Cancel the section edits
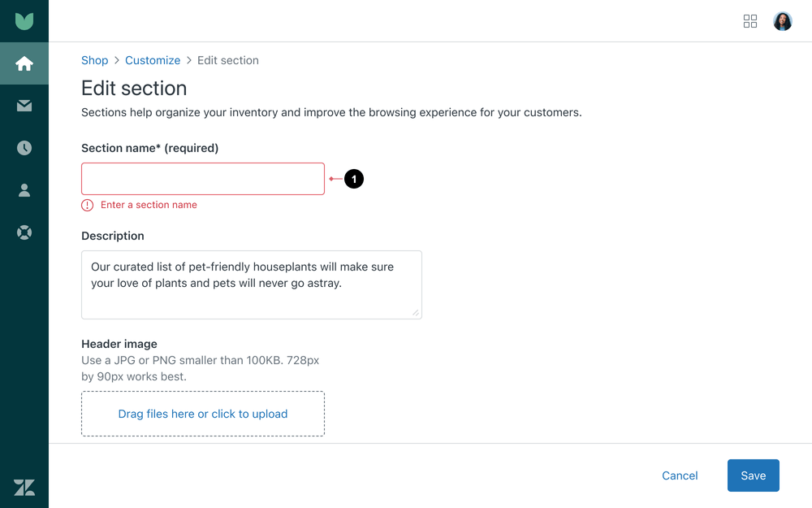Screen dimensions: 812x508 click(680, 475)
